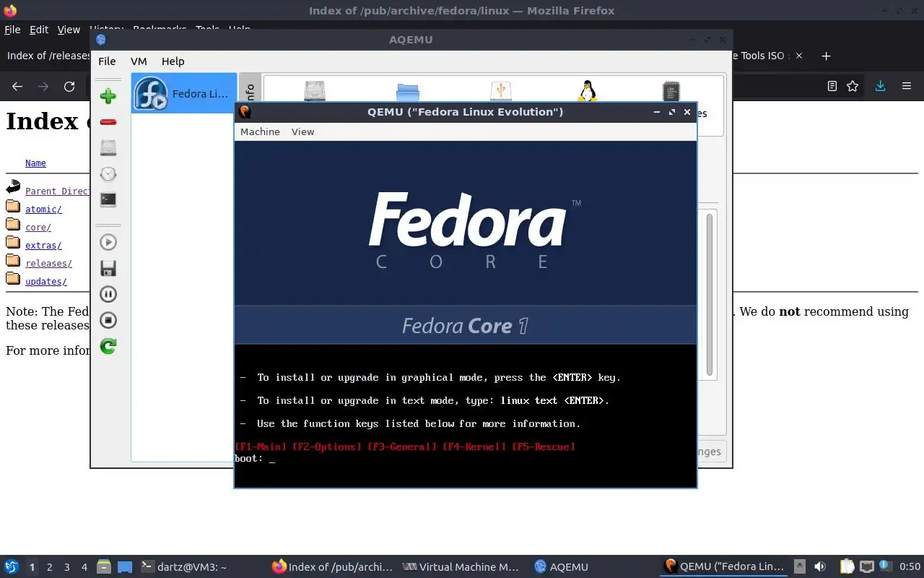Click the vertical scrollbar in the AQEMU window
Image resolution: width=924 pixels, height=578 pixels.
(710, 295)
